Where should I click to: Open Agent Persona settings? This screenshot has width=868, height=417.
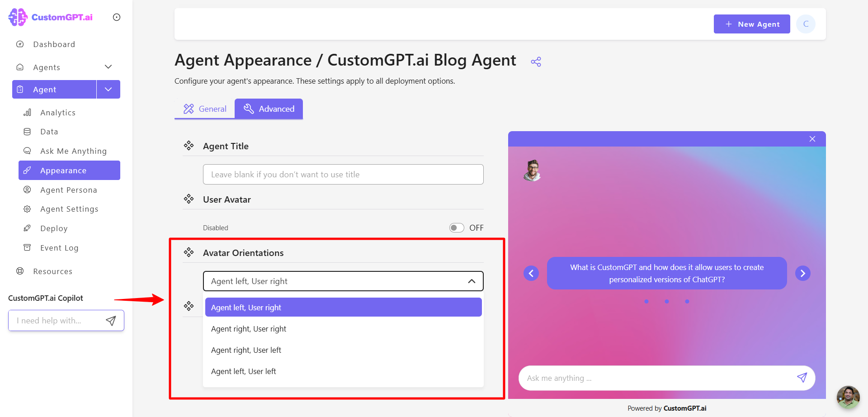point(68,190)
